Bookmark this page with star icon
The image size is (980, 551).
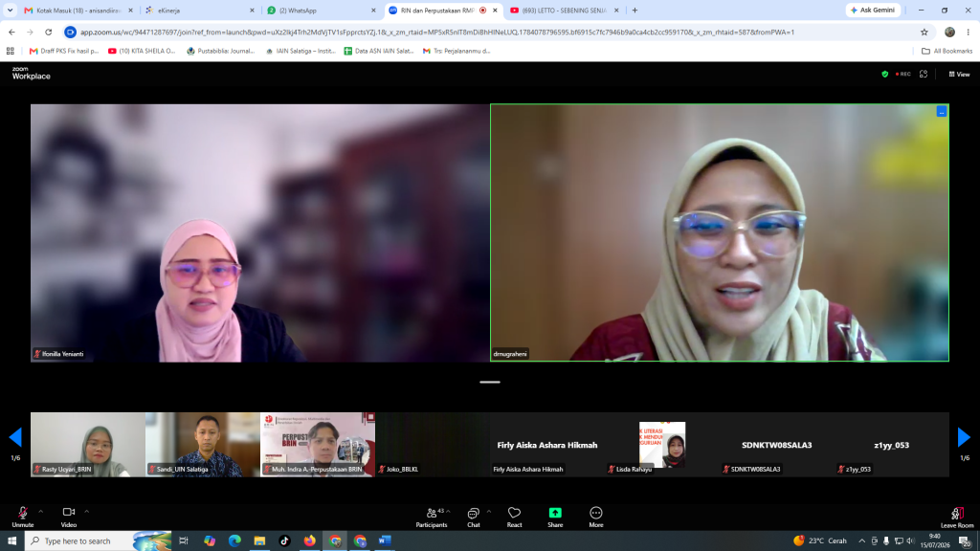[924, 32]
